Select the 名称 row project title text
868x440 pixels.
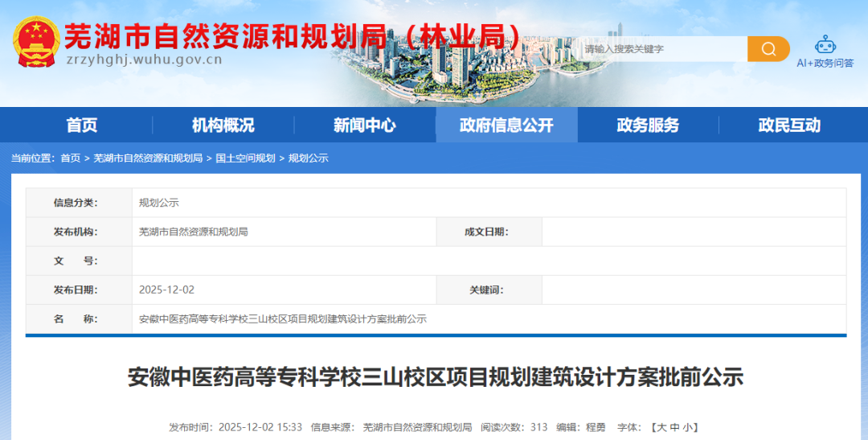click(283, 319)
